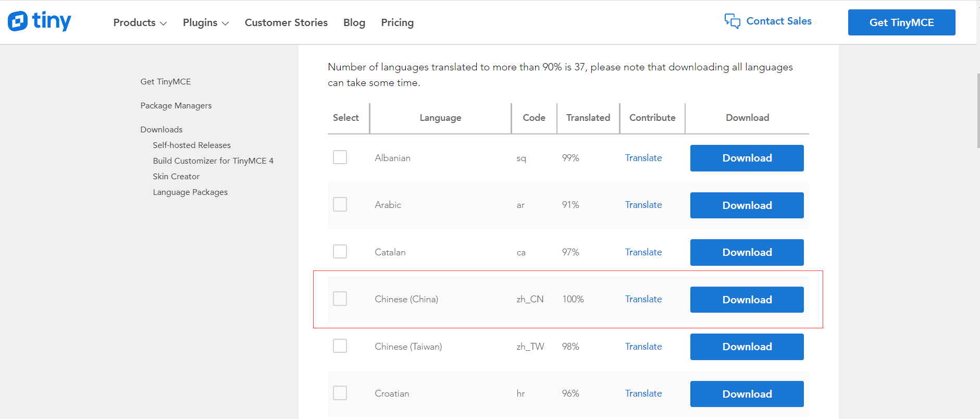Click Translate link for Albanian
Viewport: 980px width, 419px height.
pos(643,158)
